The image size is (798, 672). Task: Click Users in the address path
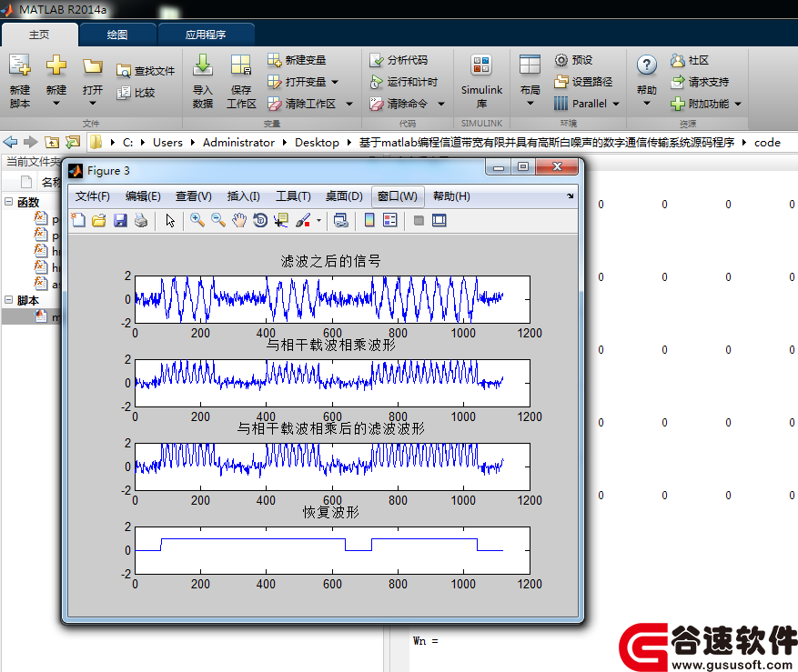(167, 143)
